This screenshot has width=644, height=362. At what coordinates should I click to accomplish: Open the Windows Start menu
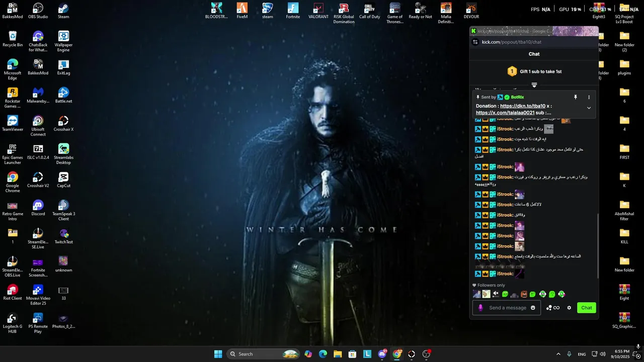tap(218, 354)
